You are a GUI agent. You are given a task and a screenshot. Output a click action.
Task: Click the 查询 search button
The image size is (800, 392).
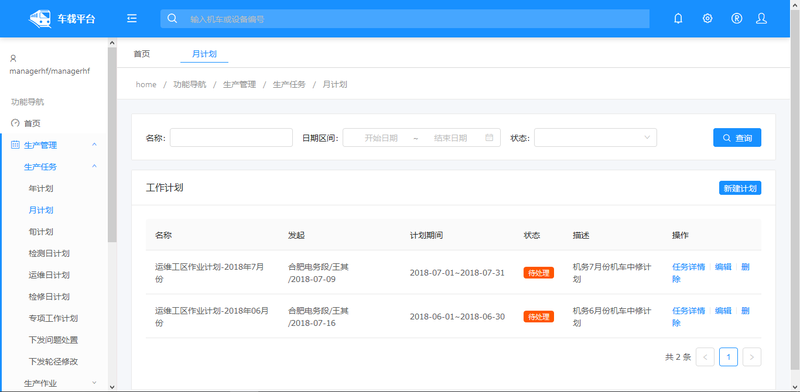[x=737, y=137]
